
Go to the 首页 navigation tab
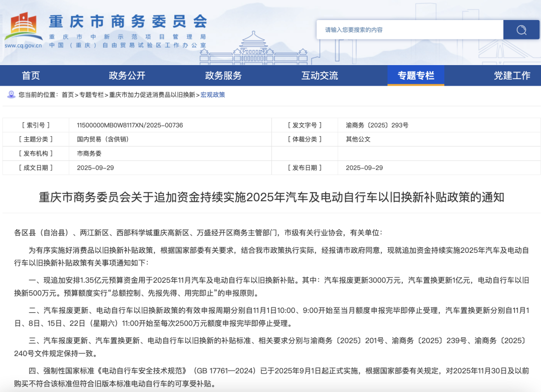click(x=31, y=76)
